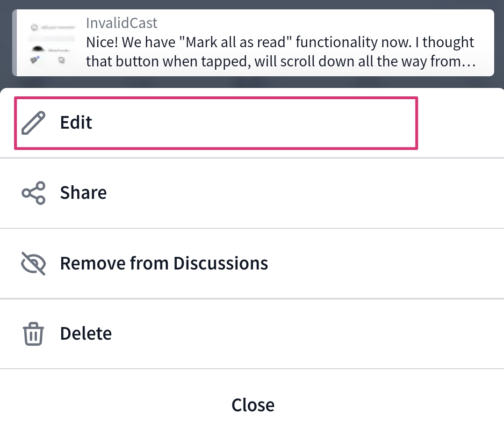Select Remove from Discussions text
The image size is (504, 437).
point(164,263)
